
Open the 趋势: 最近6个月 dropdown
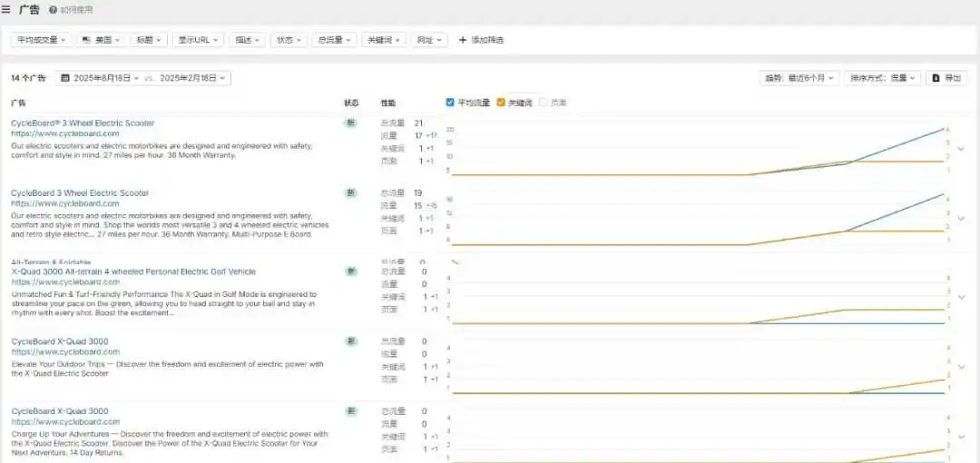coord(799,78)
